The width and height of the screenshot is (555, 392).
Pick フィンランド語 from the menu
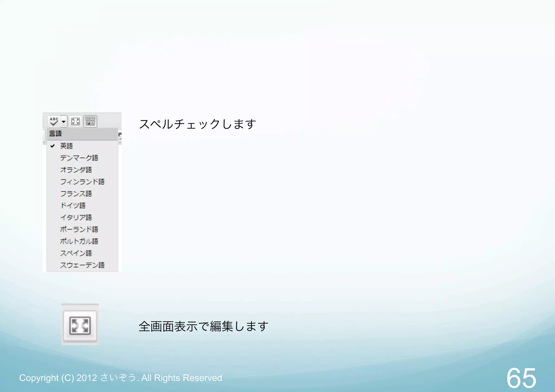[82, 182]
